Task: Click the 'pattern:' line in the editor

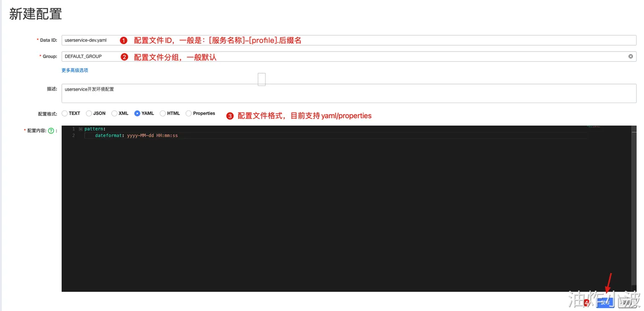Action: click(x=95, y=129)
